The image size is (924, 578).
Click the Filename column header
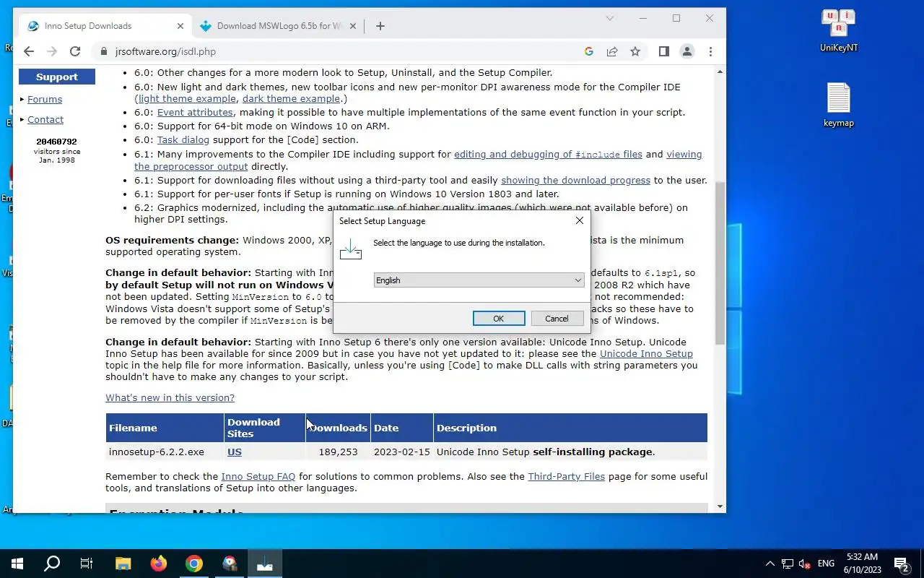pyautogui.click(x=165, y=428)
